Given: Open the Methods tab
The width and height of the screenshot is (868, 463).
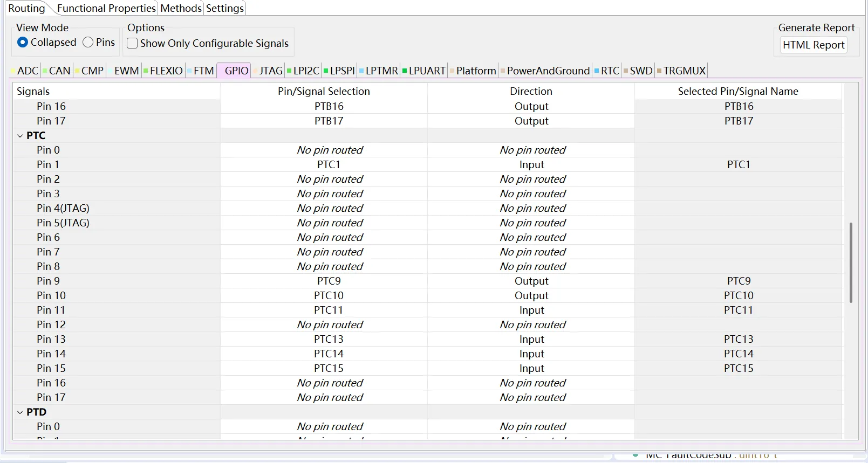Looking at the screenshot, I should tap(181, 8).
